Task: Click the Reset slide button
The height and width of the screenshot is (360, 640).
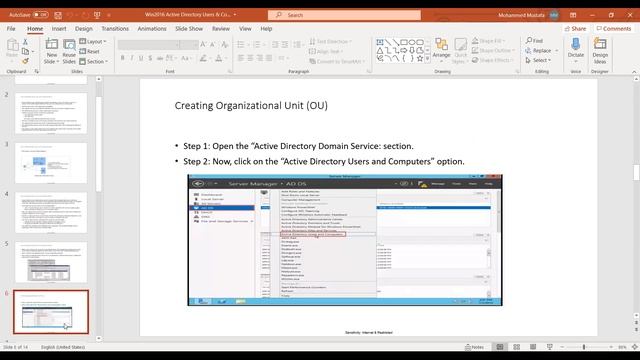Action: [x=89, y=51]
